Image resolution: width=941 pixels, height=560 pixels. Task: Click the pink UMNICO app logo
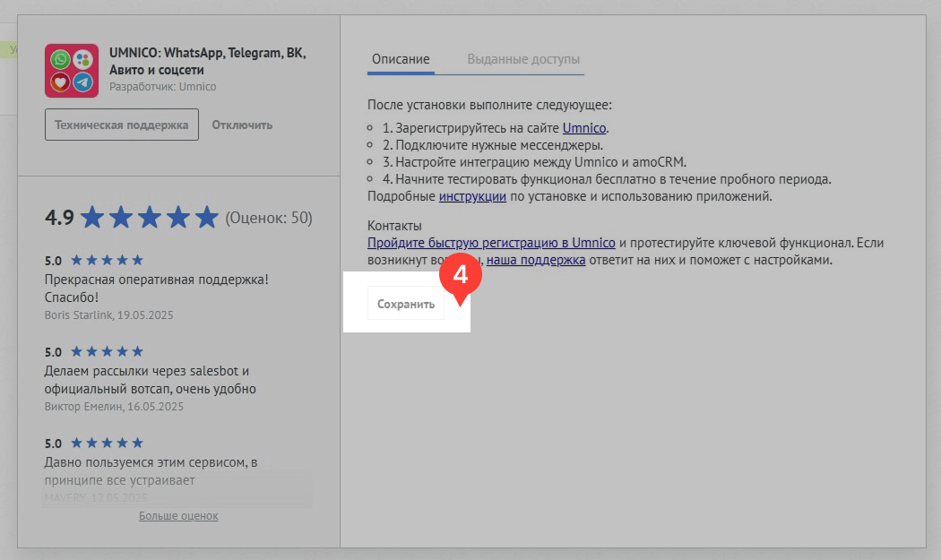point(71,71)
